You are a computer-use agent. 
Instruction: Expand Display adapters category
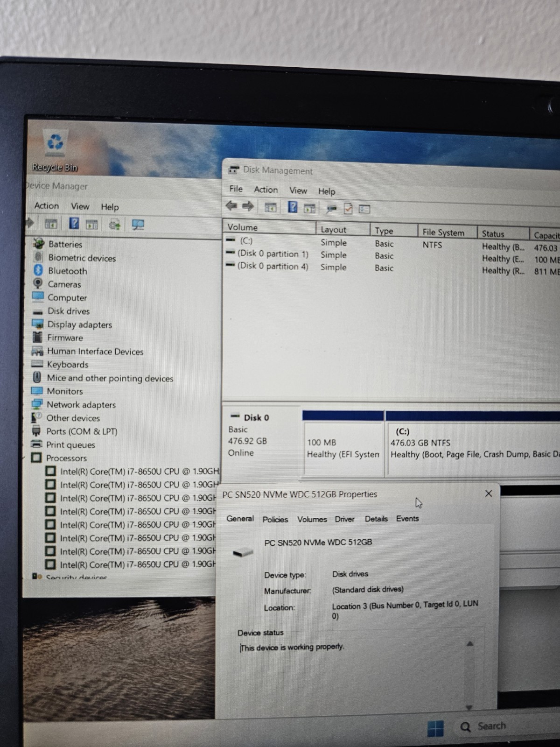click(79, 324)
